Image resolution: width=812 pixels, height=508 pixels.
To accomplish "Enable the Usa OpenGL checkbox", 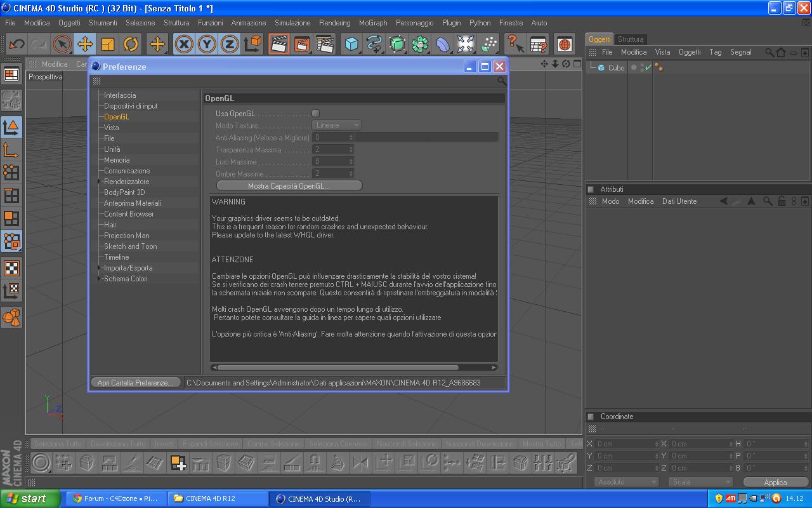I will [315, 114].
